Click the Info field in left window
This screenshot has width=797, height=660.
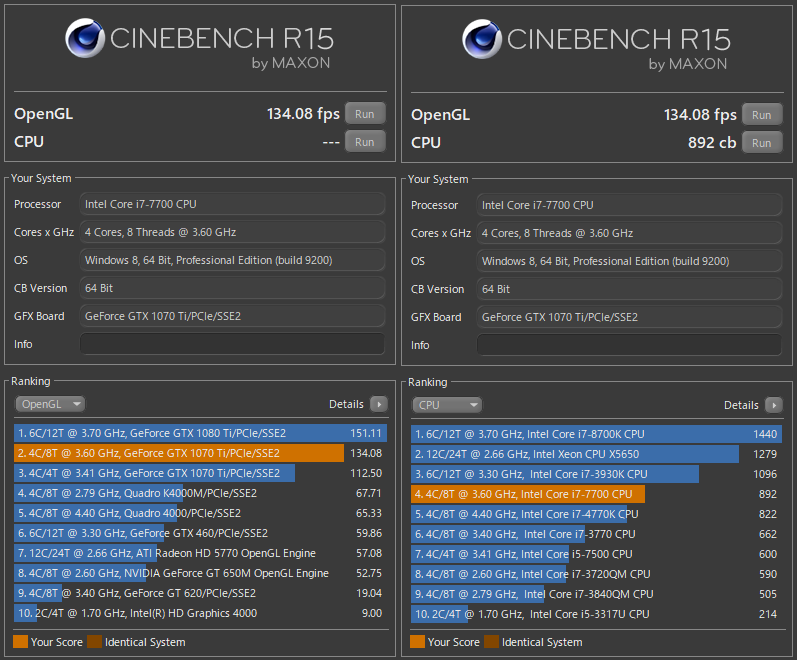click(x=232, y=344)
